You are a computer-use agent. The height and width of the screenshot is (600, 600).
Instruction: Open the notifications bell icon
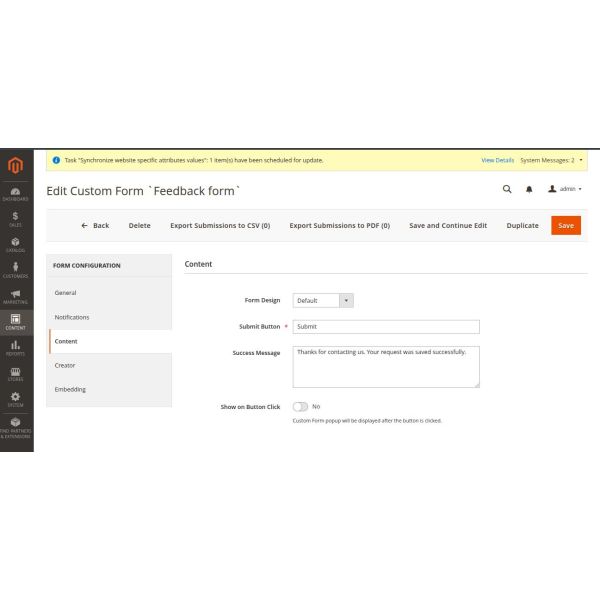[x=529, y=189]
